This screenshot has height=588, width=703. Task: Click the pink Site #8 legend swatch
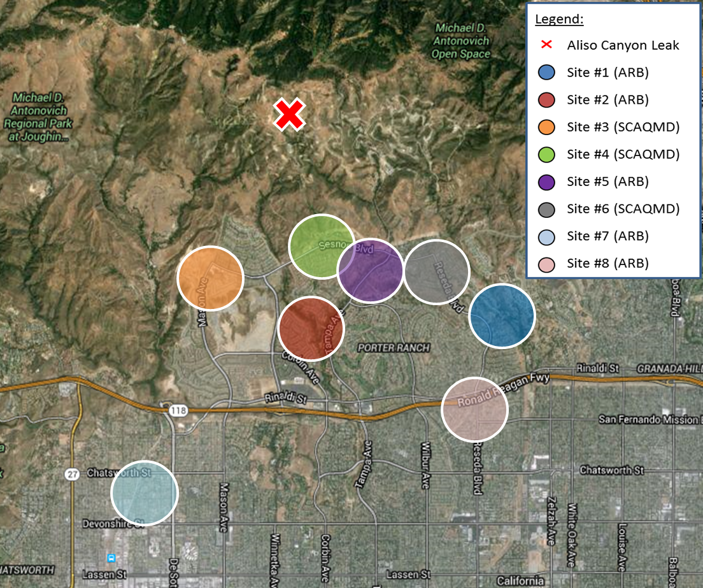coord(546,264)
